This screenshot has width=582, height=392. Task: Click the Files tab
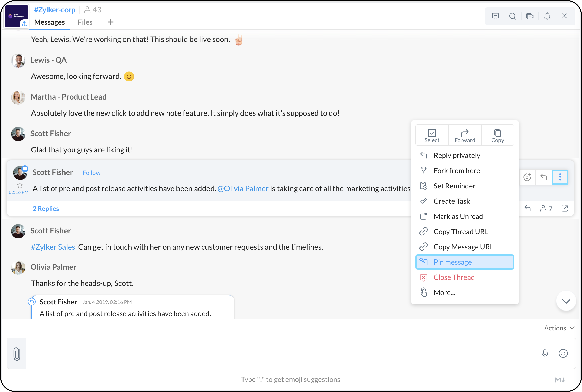(x=85, y=22)
